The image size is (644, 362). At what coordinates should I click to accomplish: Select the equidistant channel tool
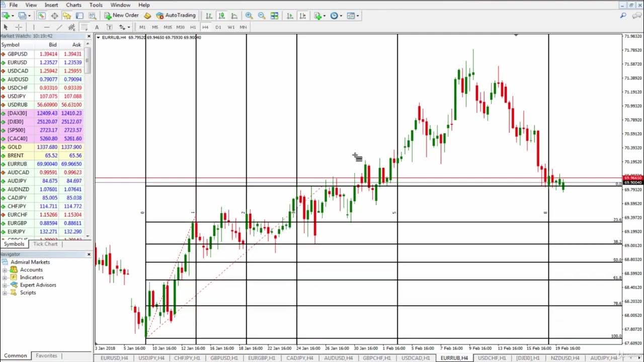pyautogui.click(x=71, y=27)
